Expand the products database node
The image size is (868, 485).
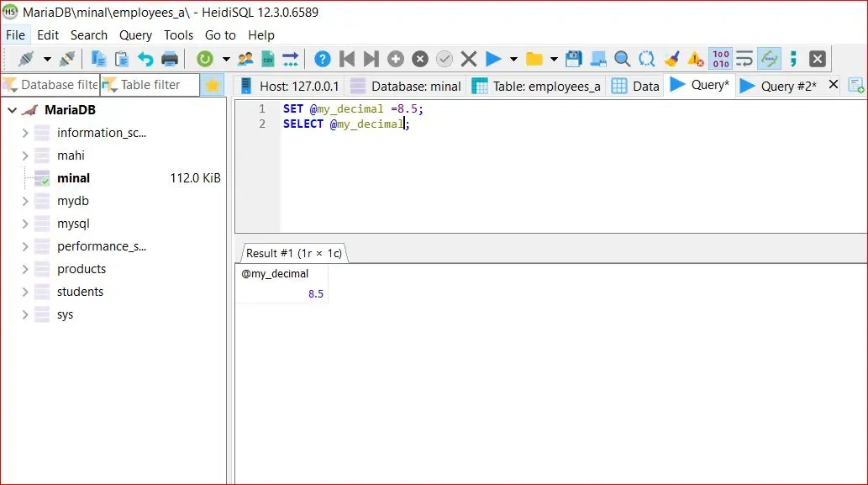(25, 269)
